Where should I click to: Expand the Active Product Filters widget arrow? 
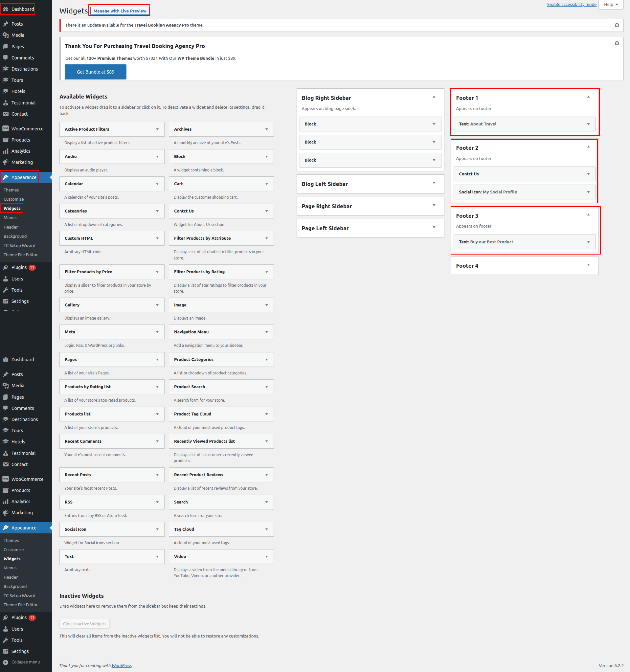(x=157, y=129)
